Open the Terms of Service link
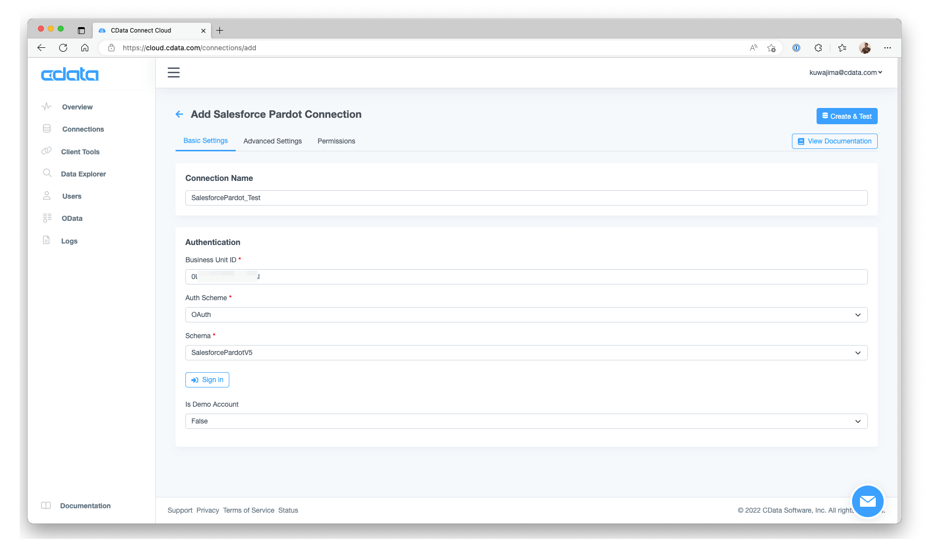Viewport: 929px width, 560px height. coord(249,510)
